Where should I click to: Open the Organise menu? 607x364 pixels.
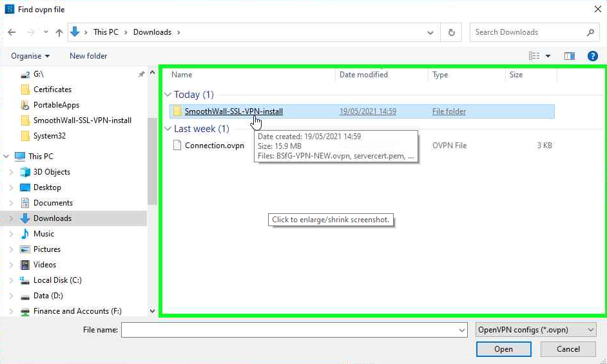pos(30,56)
